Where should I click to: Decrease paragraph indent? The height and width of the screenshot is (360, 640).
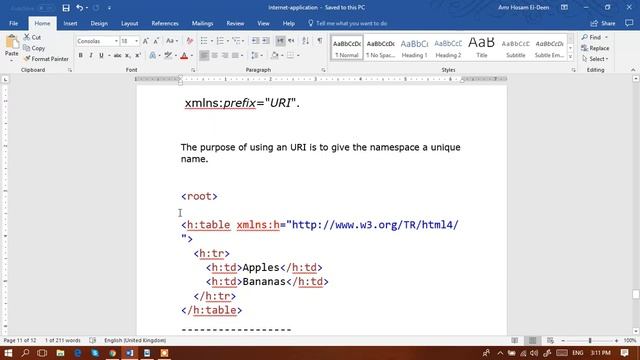coord(255,41)
